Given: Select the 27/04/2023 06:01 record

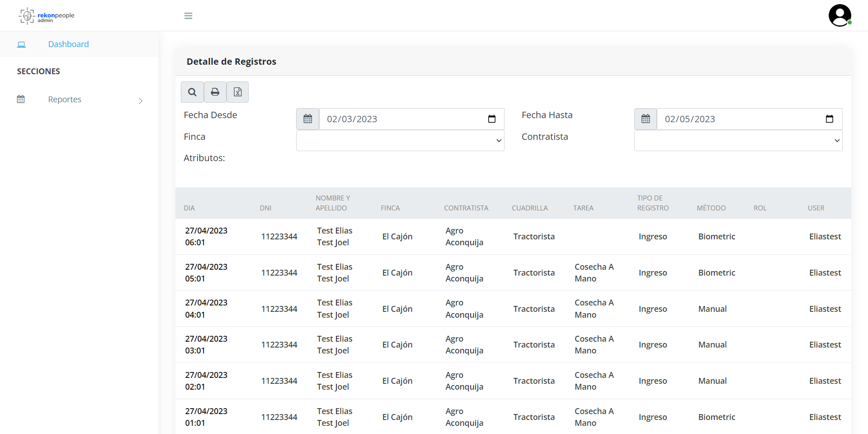Looking at the screenshot, I should click(x=513, y=237).
